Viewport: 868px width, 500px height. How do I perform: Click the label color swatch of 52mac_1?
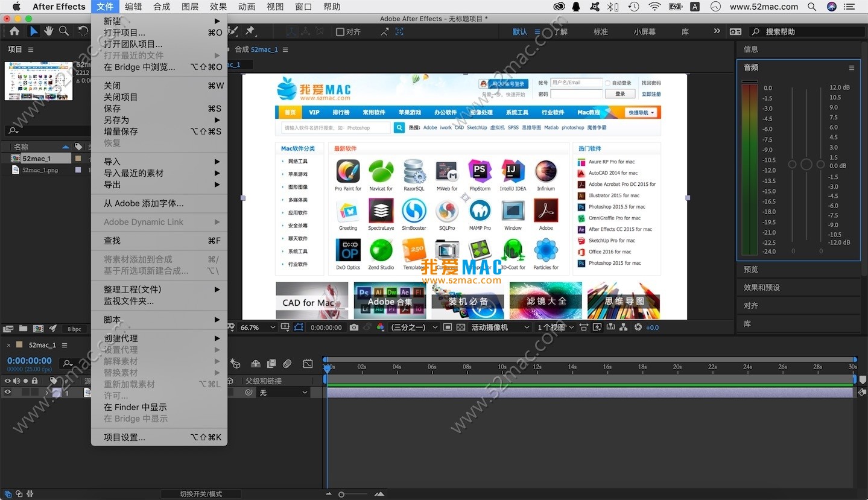[77, 159]
